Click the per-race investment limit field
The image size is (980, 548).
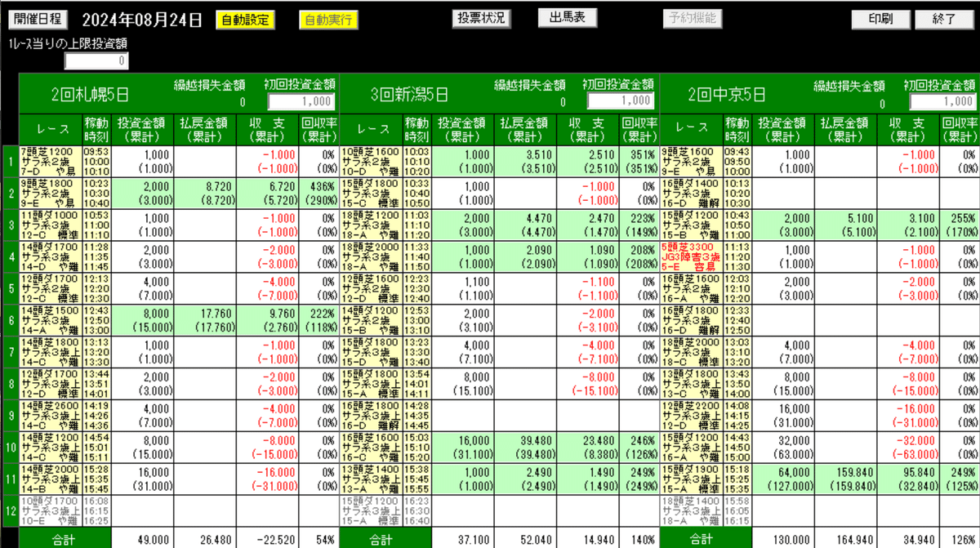click(x=95, y=60)
